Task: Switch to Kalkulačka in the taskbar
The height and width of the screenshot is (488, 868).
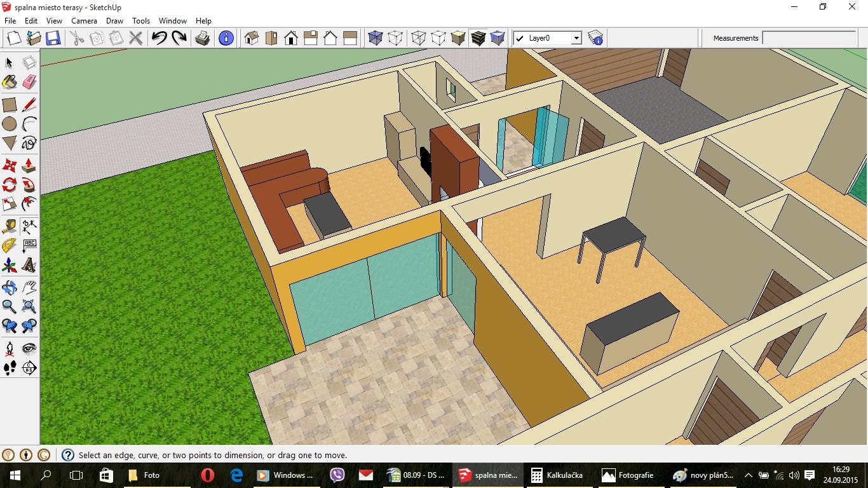Action: (x=557, y=475)
